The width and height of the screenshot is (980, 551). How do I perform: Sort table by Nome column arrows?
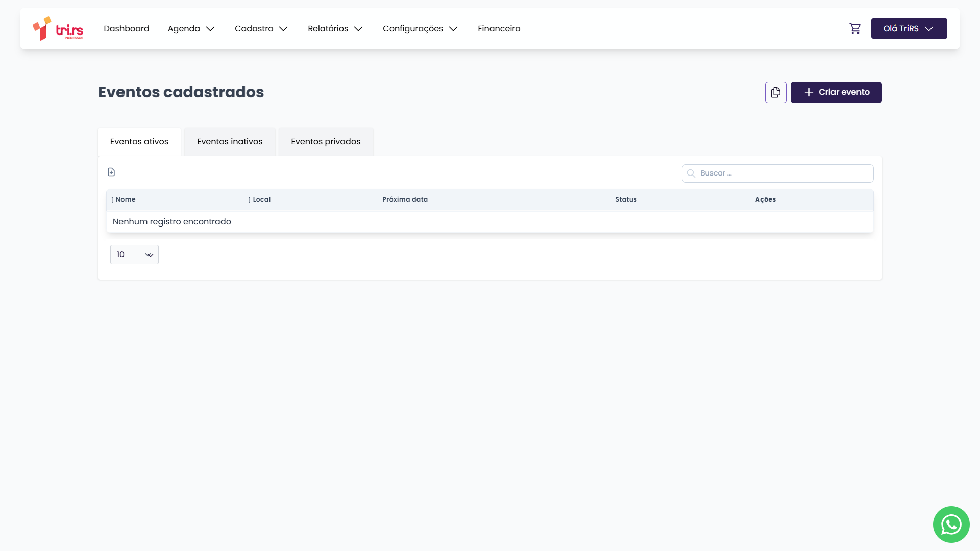click(112, 200)
